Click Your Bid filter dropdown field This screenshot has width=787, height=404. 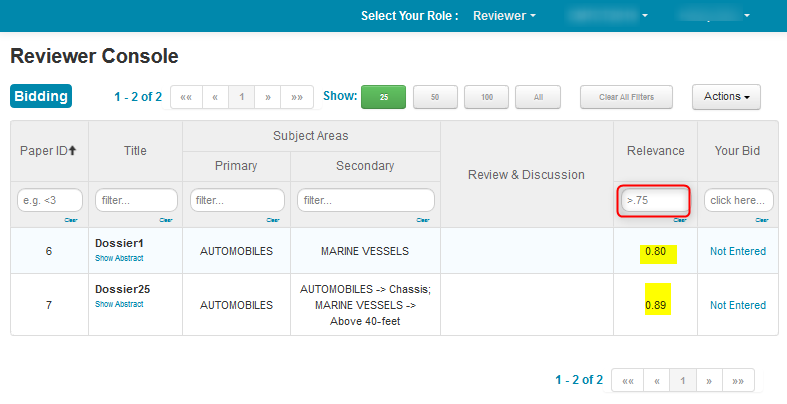(738, 200)
